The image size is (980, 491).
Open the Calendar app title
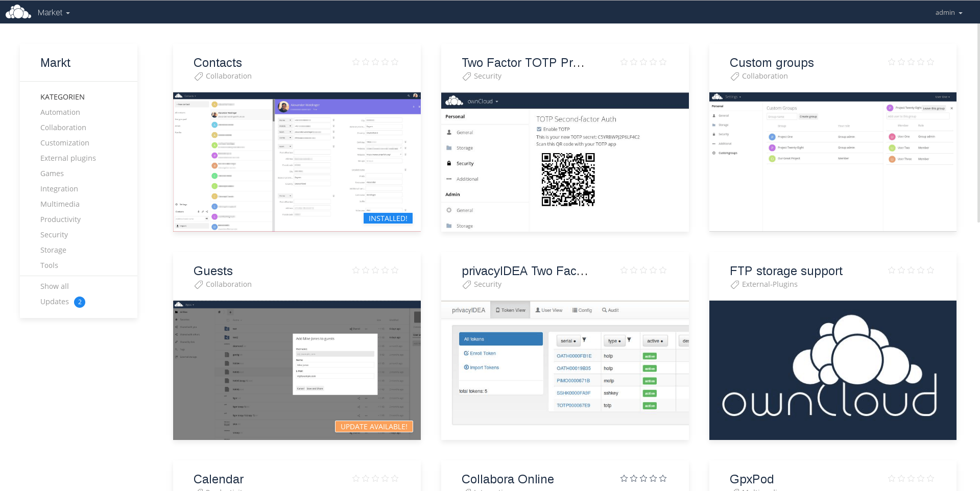pyautogui.click(x=219, y=479)
